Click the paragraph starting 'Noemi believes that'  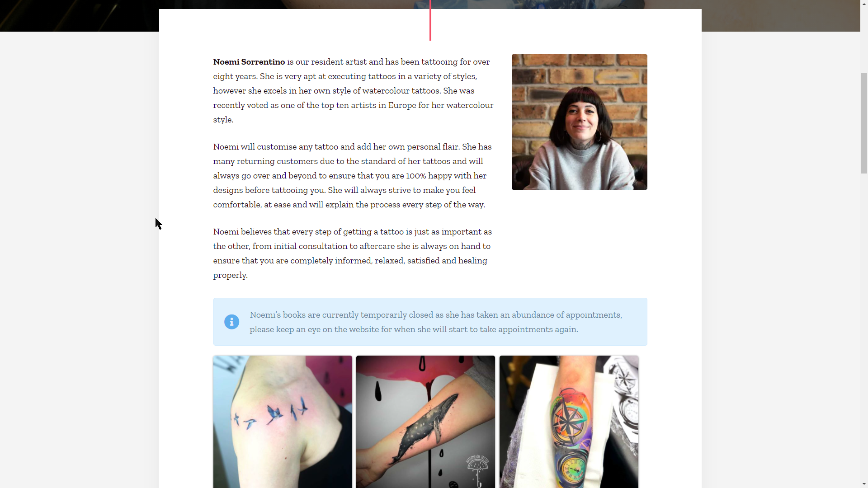353,253
